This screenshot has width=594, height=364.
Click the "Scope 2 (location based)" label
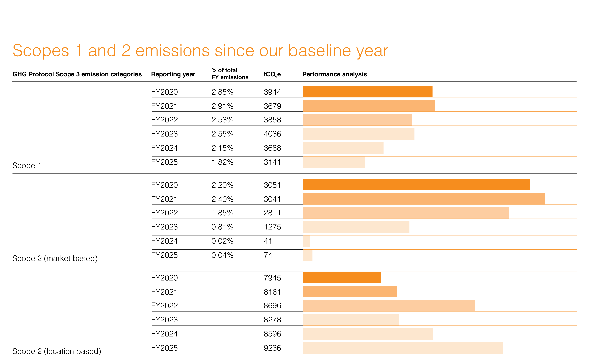(x=57, y=351)
